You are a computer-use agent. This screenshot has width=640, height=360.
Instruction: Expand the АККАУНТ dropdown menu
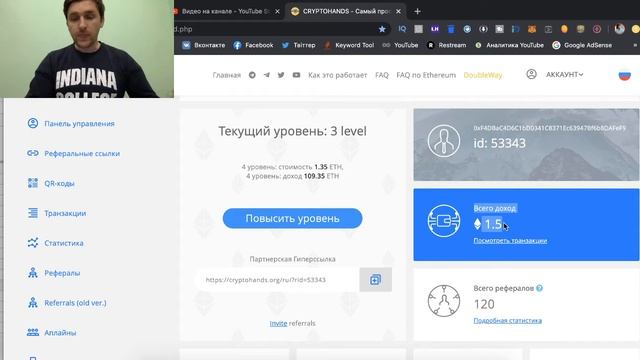point(564,75)
